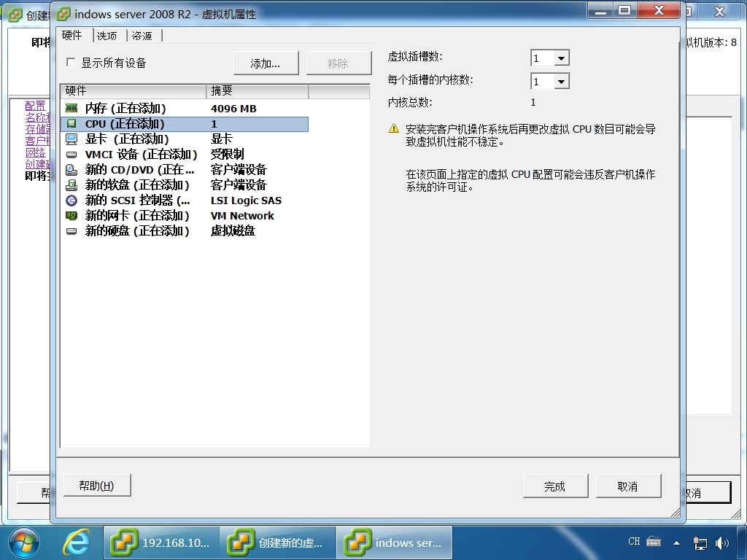Click the network status tray icon
The image size is (747, 560).
tap(700, 542)
